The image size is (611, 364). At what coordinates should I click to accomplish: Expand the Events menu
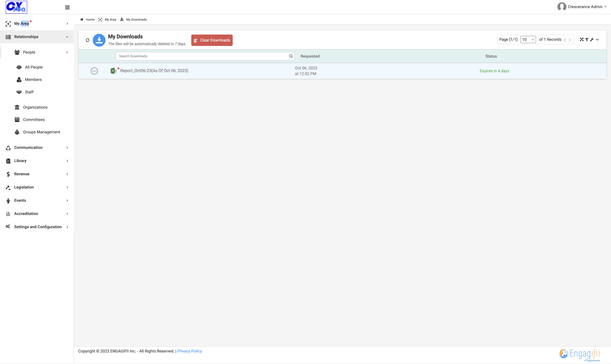tap(37, 200)
